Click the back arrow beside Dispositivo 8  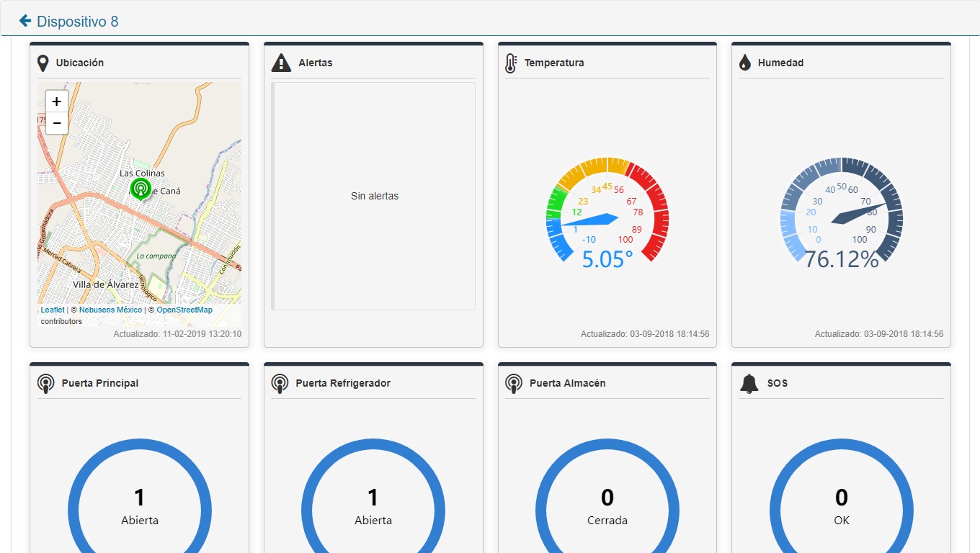[x=25, y=21]
